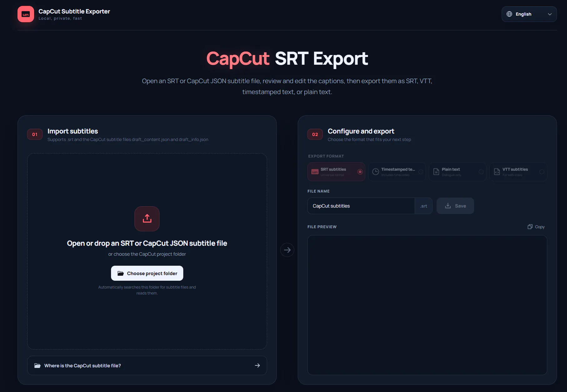Click the circular arrow between the two panels
This screenshot has width=567, height=392.
click(x=287, y=250)
